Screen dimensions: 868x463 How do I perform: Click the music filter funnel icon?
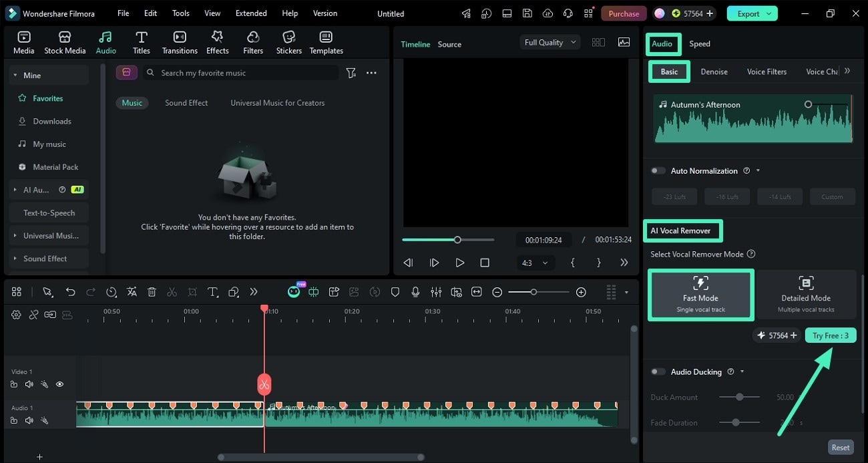[351, 73]
